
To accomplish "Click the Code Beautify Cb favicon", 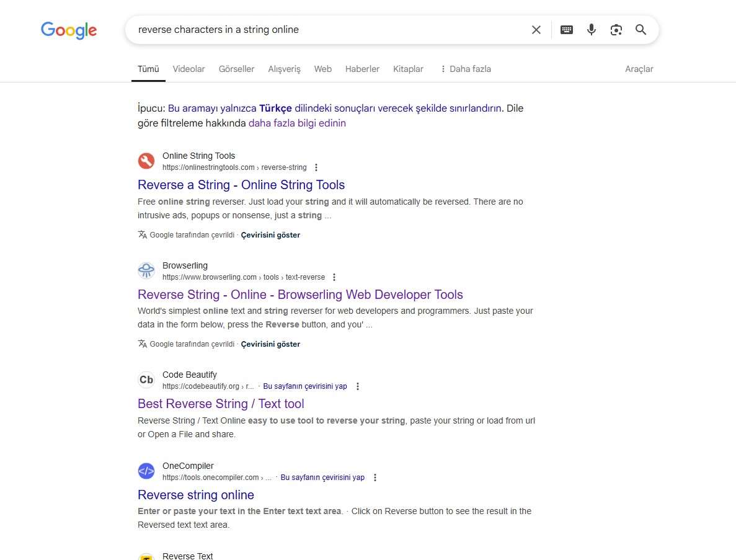I will pyautogui.click(x=146, y=380).
